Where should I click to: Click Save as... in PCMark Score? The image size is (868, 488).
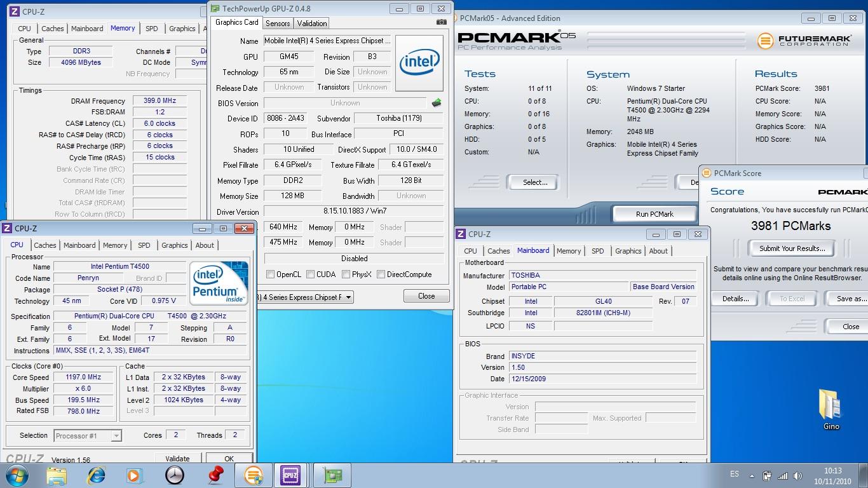point(848,299)
